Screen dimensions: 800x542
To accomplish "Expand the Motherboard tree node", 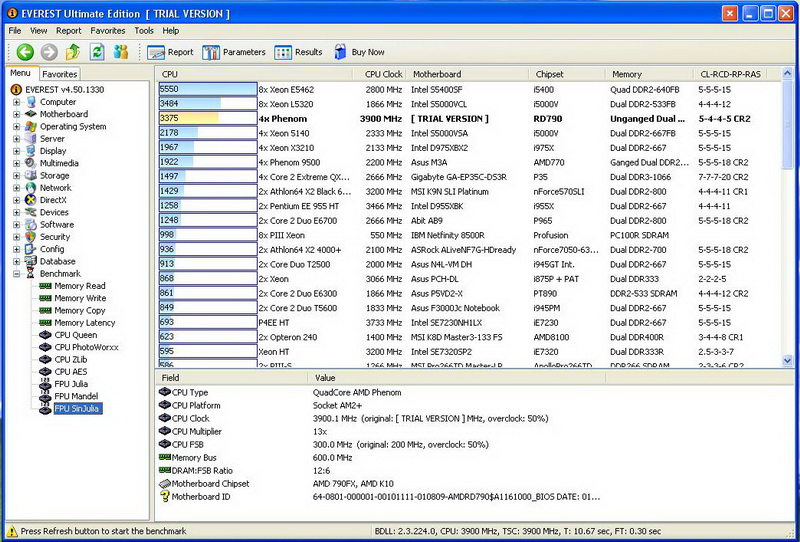I will [x=16, y=114].
